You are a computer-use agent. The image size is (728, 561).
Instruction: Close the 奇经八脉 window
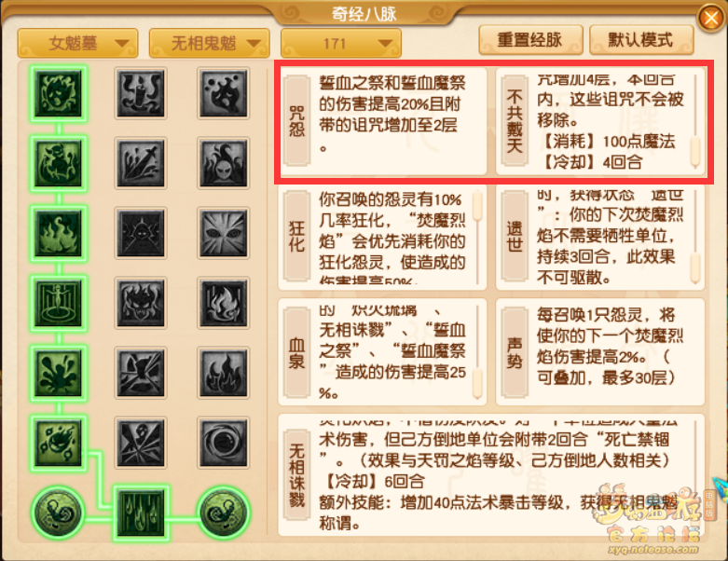(x=711, y=18)
